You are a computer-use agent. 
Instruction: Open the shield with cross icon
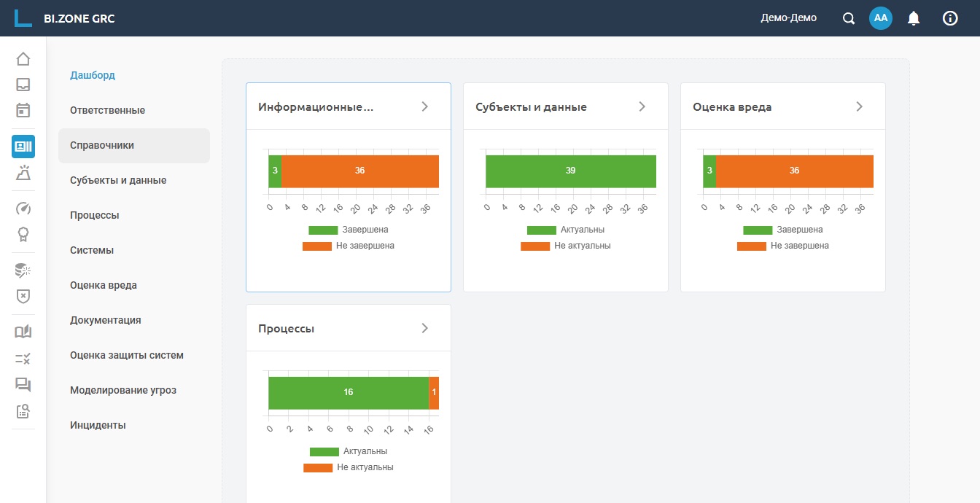tap(23, 297)
